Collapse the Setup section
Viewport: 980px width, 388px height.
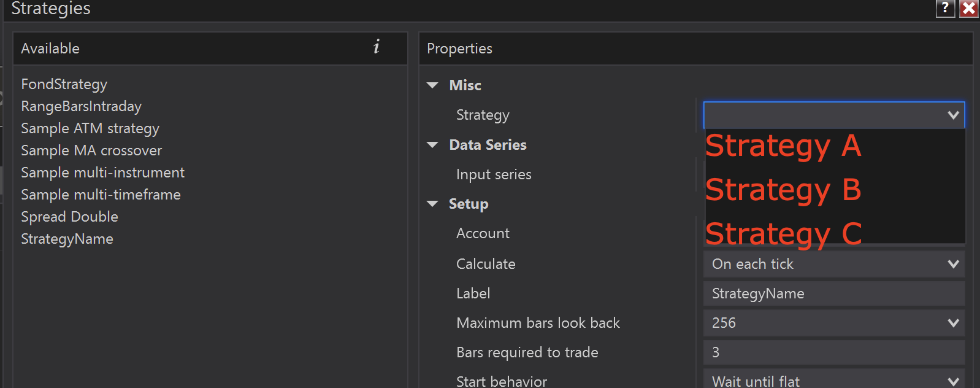coord(433,204)
